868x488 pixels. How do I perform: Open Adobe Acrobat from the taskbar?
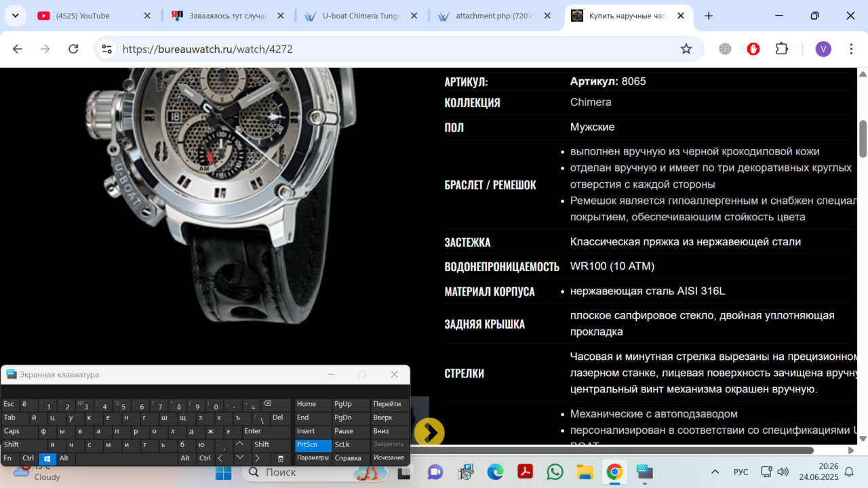point(525,472)
